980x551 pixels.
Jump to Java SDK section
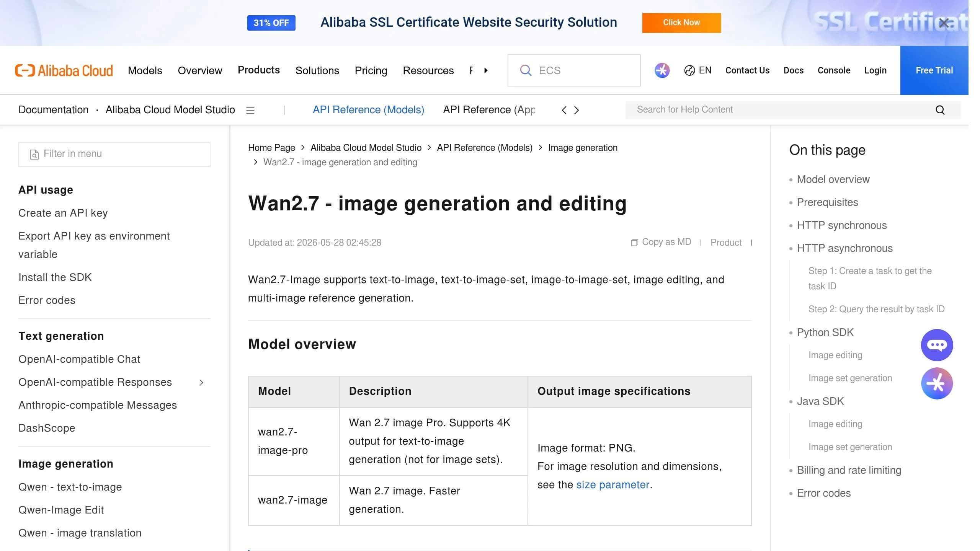tap(820, 401)
